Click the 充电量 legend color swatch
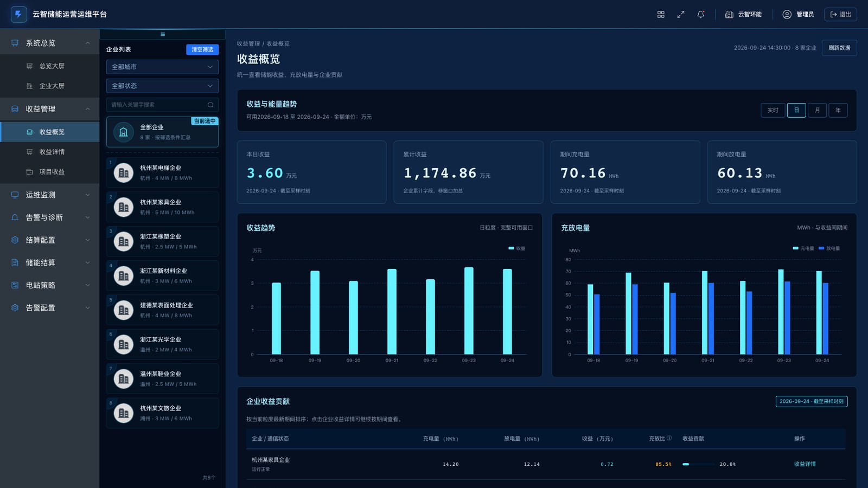Image resolution: width=868 pixels, height=488 pixels. click(x=795, y=248)
